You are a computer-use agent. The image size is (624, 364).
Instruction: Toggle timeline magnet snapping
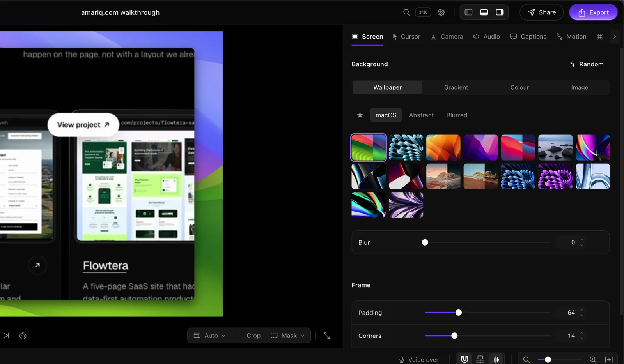[x=464, y=359]
